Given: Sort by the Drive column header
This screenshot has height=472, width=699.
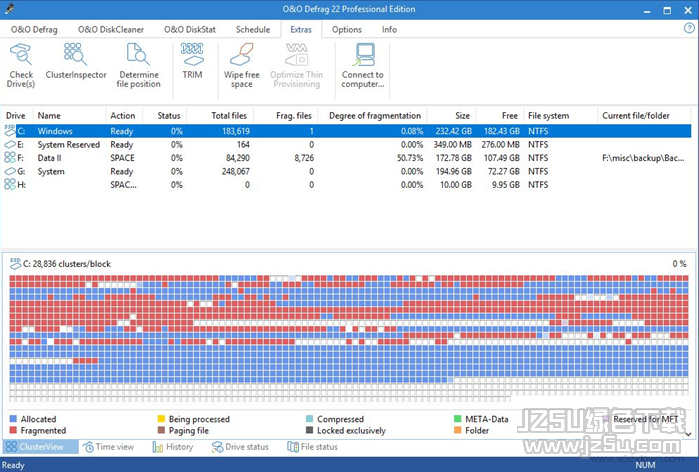Looking at the screenshot, I should pyautogui.click(x=16, y=115).
